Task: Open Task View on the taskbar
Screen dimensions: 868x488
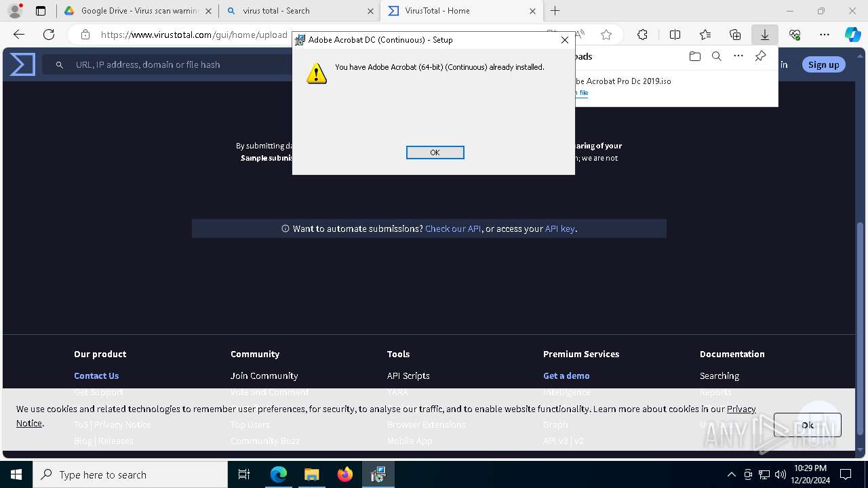Action: coord(244,474)
